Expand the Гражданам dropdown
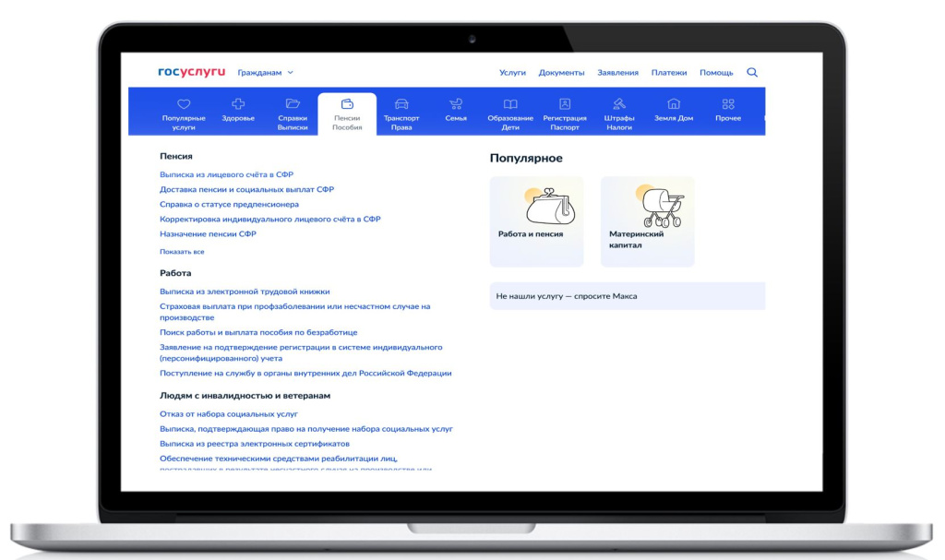Viewport: 945px width, 560px height. (266, 72)
